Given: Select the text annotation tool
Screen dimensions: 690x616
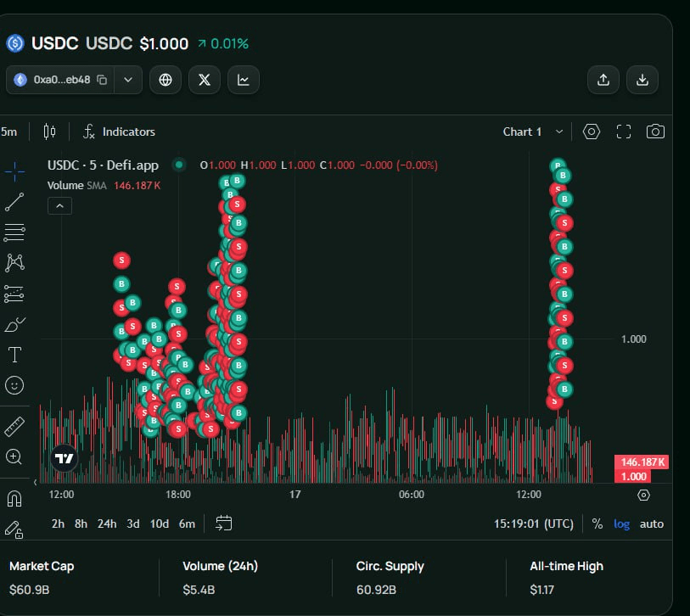Looking at the screenshot, I should point(14,355).
